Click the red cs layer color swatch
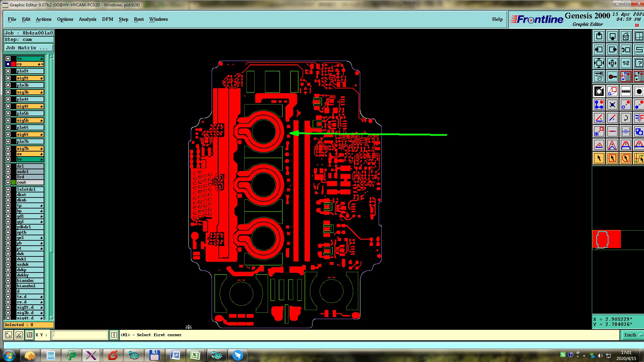The image size is (644, 362). click(13, 64)
